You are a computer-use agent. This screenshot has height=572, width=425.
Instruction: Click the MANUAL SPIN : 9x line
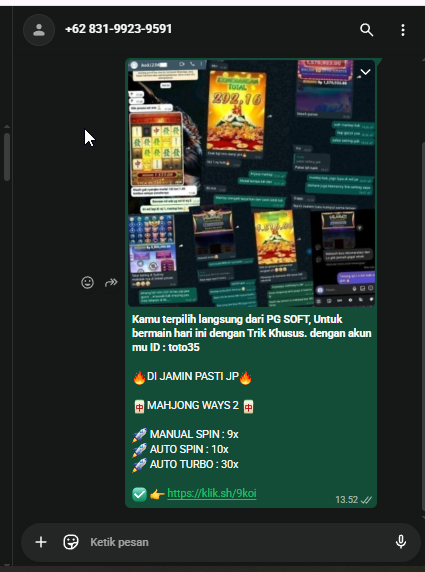coord(185,434)
